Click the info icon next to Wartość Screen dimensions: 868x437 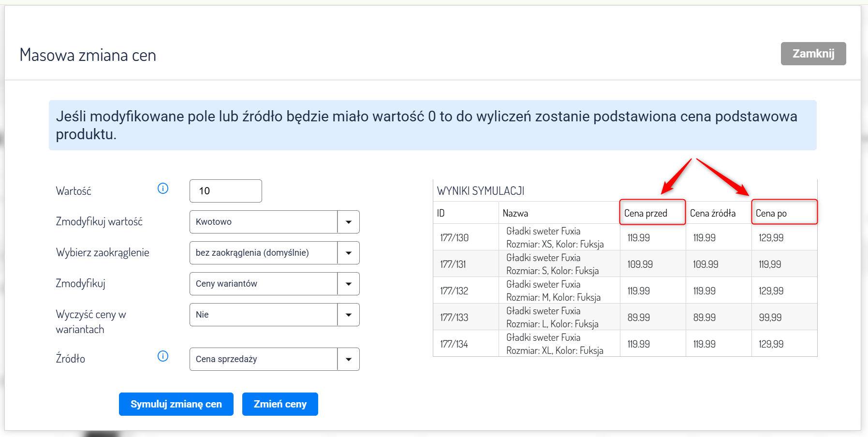[163, 189]
